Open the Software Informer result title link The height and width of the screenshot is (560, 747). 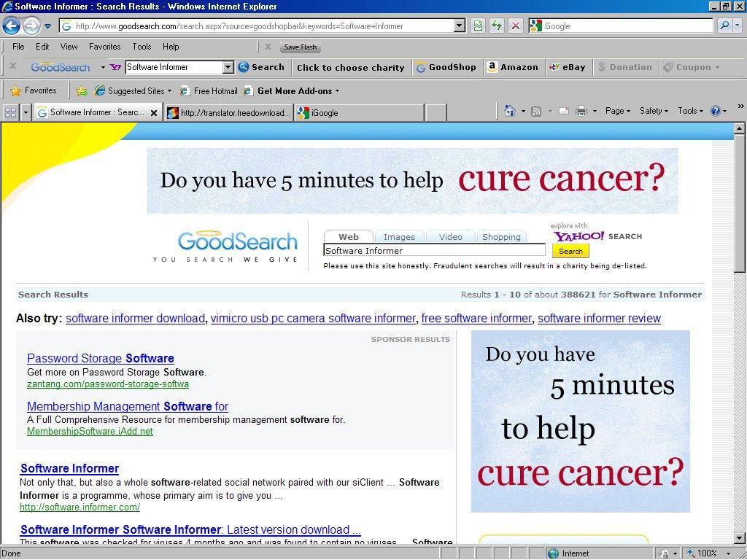tap(69, 469)
